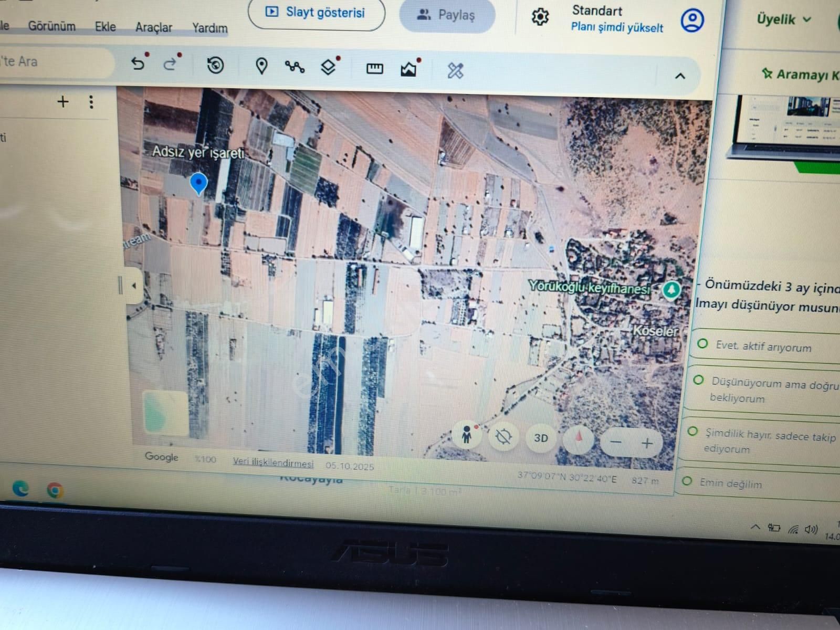840x630 pixels.
Task: Collapse the left side panel arrow
Action: tap(134, 286)
